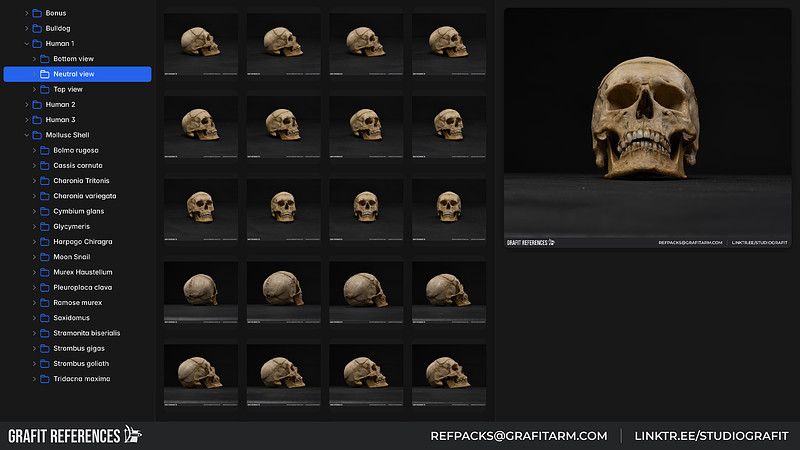800x450 pixels.
Task: Click the Murex Haustellum folder icon
Action: [x=45, y=272]
